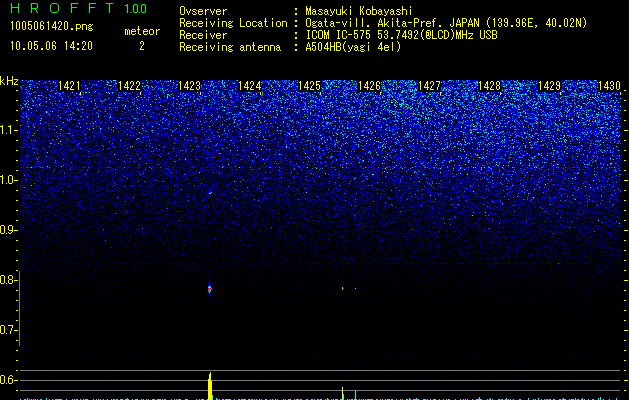629x400 pixels.
Task: Click the 0.7 kHz frequency label
Action: pyautogui.click(x=7, y=330)
